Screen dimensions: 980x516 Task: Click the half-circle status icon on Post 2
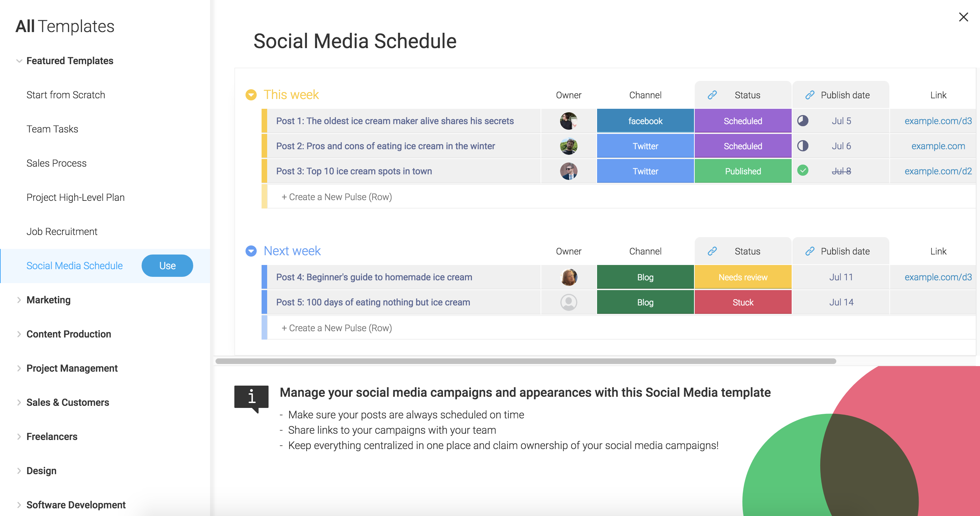803,145
